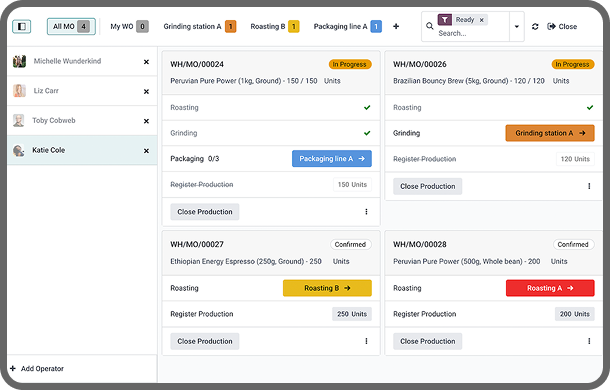Click 120 Units on WH/MO/00026

[x=575, y=159]
